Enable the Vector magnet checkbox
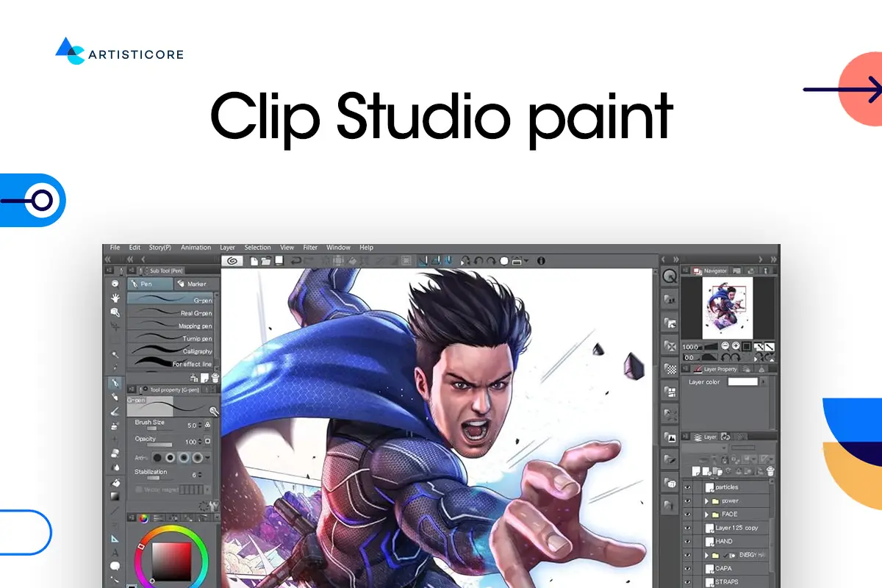This screenshot has width=882, height=588. (140, 489)
